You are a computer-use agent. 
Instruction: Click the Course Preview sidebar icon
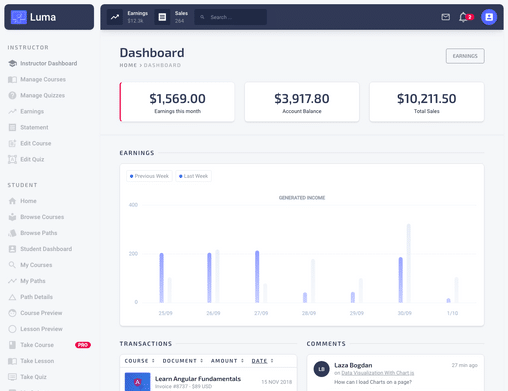coord(12,313)
